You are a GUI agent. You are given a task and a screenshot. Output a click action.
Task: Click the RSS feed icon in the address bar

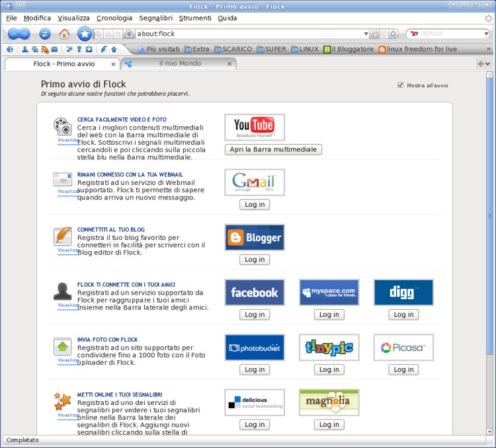pyautogui.click(x=108, y=34)
